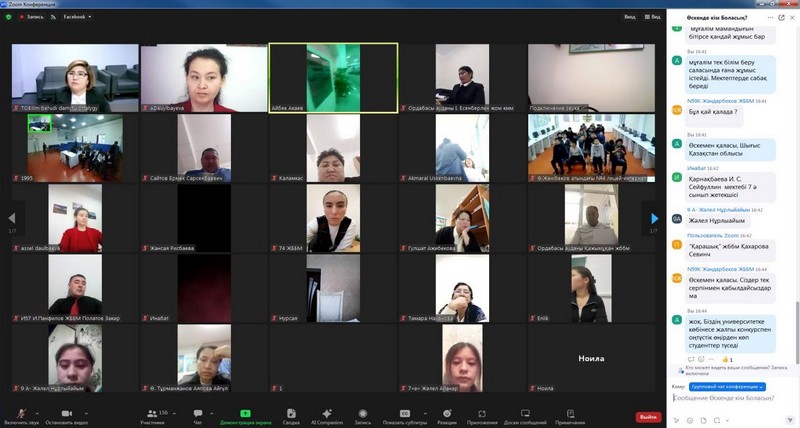
Task: Click the Запись recording indicator at top
Action: click(32, 17)
